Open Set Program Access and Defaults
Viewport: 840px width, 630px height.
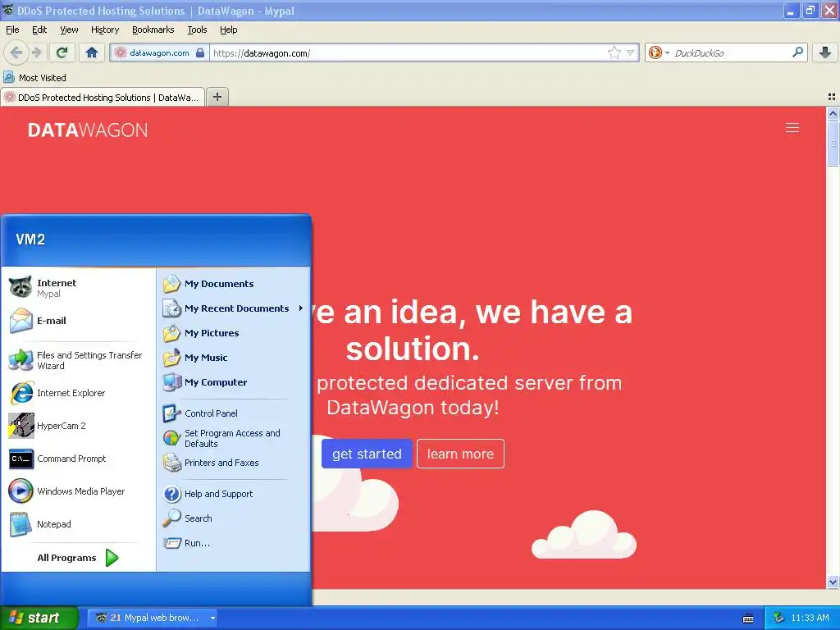(x=234, y=438)
